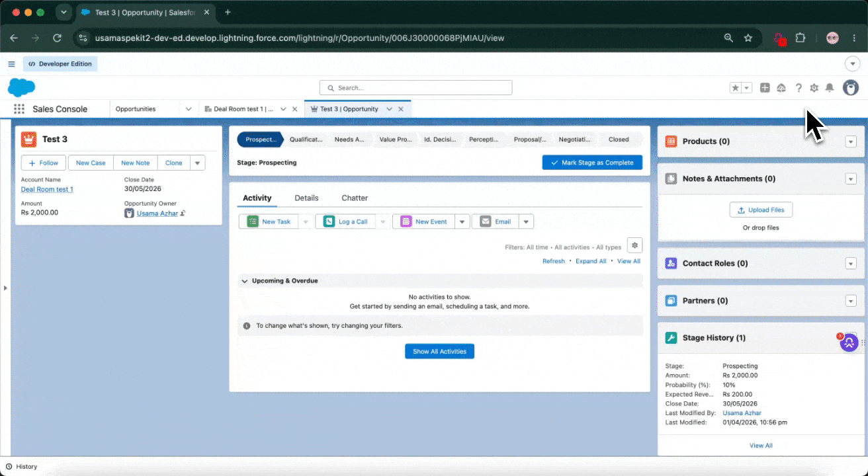Screen dimensions: 868x476
Task: Open the Notifications bell
Action: tap(830, 88)
